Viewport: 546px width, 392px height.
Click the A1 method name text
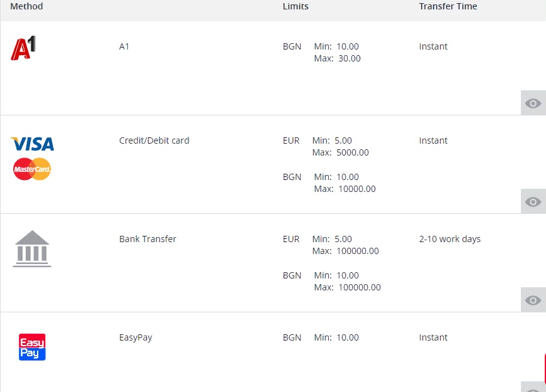(124, 46)
